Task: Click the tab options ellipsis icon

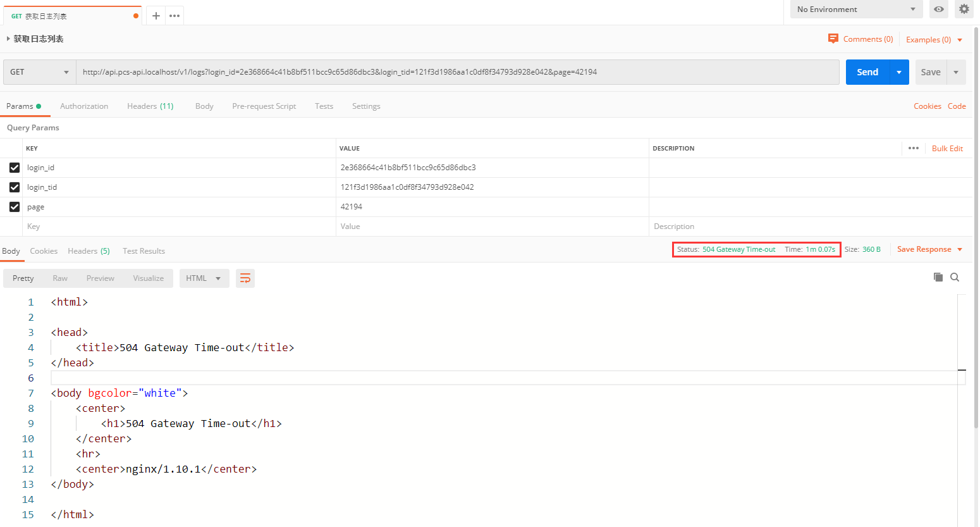Action: pos(175,16)
